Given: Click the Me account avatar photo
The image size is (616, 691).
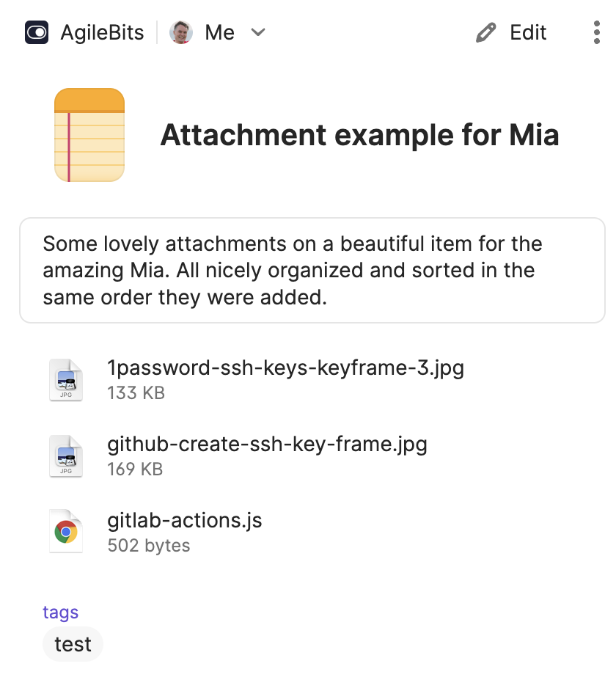Looking at the screenshot, I should pyautogui.click(x=181, y=32).
